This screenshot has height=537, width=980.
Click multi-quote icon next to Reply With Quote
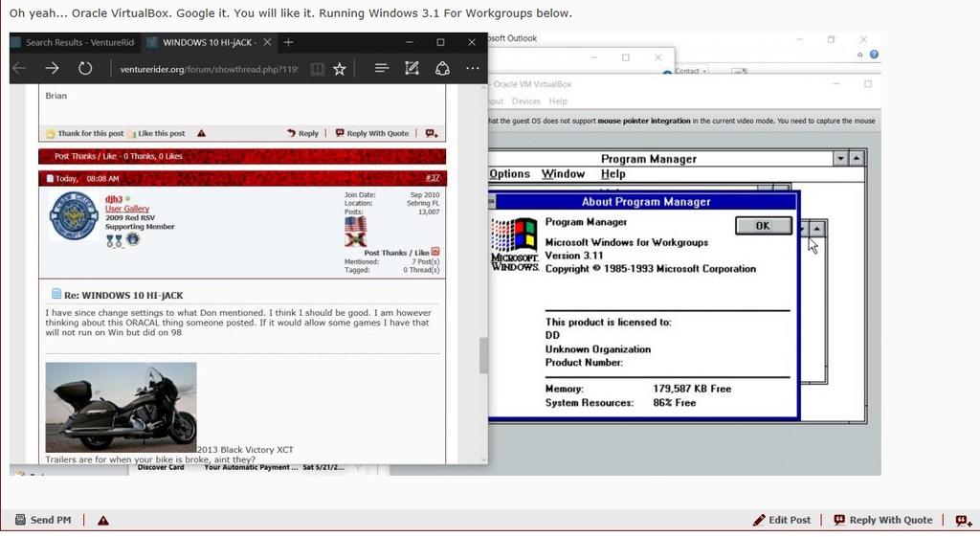point(962,520)
